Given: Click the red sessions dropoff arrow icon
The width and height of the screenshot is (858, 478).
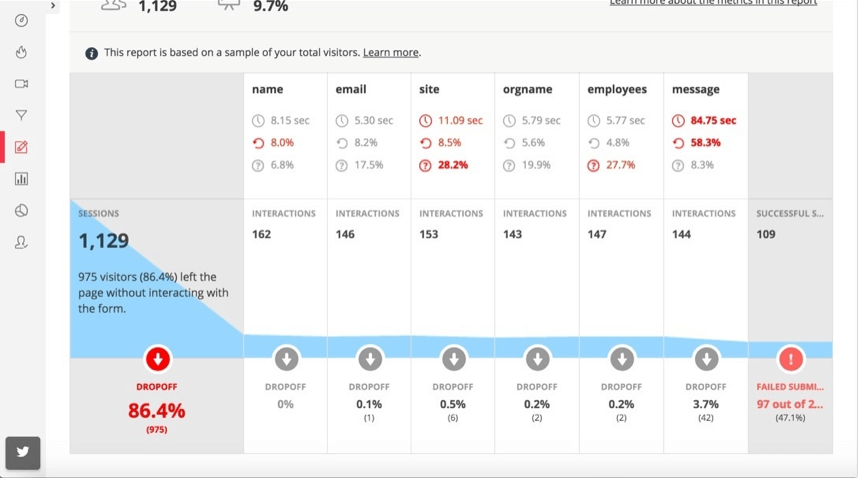Looking at the screenshot, I should pyautogui.click(x=158, y=359).
